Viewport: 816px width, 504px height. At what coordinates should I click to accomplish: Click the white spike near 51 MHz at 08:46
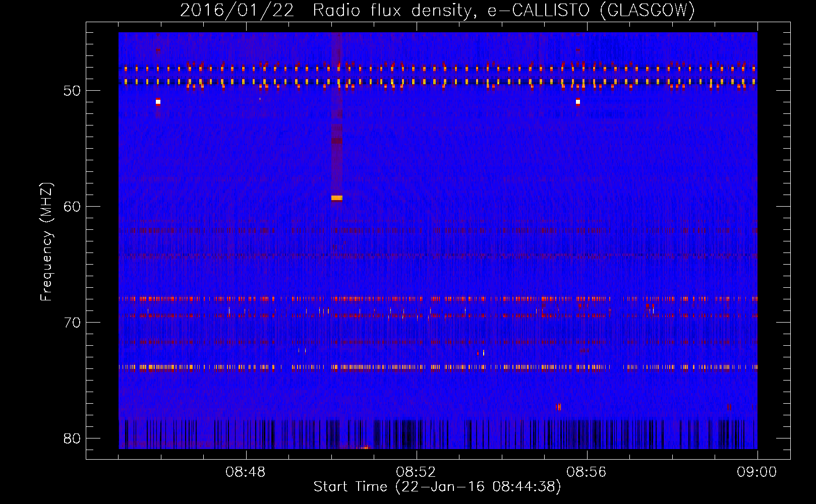(x=158, y=102)
